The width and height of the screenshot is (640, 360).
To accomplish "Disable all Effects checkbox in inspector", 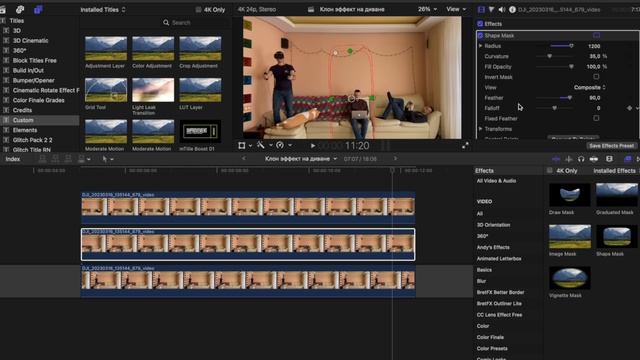I will pos(480,24).
